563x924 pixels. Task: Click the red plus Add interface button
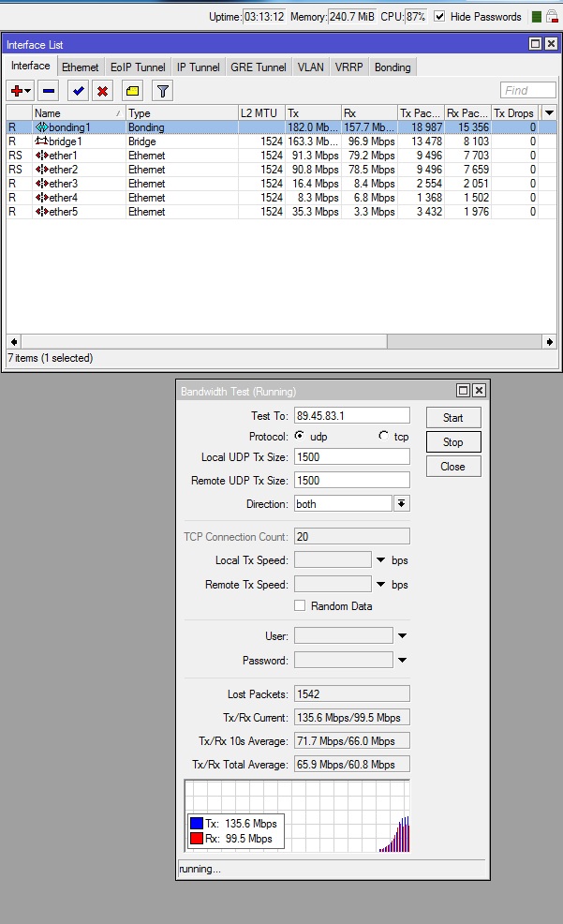pos(17,91)
